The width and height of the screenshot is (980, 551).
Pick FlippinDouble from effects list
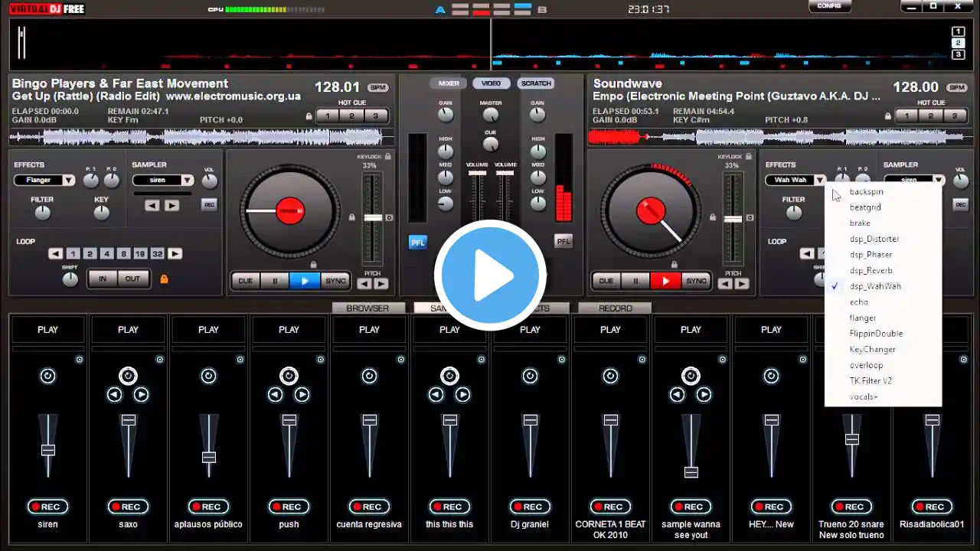click(x=876, y=334)
